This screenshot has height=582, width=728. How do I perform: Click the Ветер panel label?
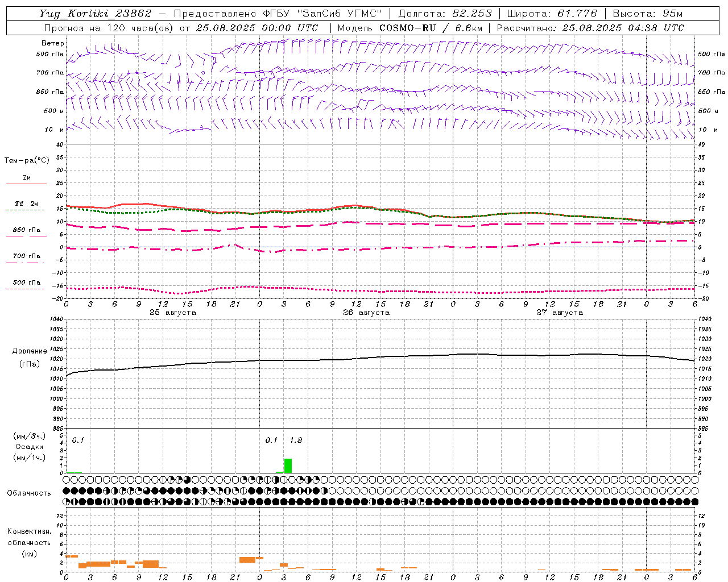click(53, 43)
